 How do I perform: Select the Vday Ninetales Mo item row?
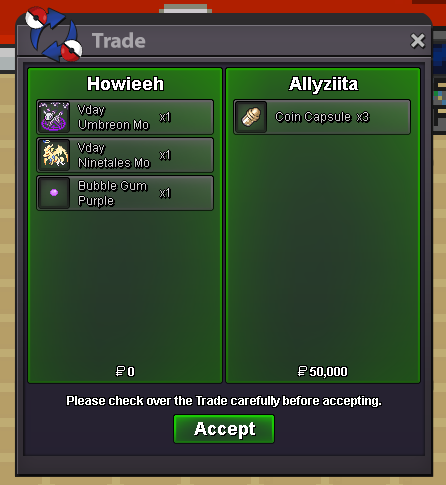tap(125, 155)
